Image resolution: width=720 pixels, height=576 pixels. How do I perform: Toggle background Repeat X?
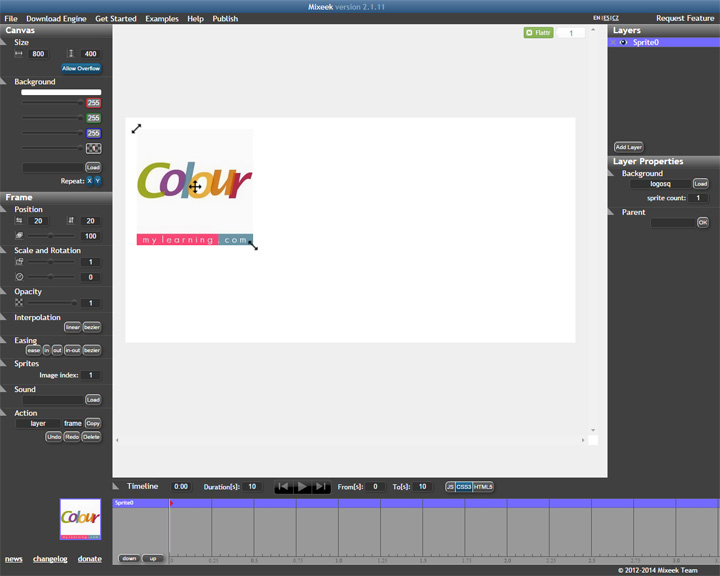90,181
